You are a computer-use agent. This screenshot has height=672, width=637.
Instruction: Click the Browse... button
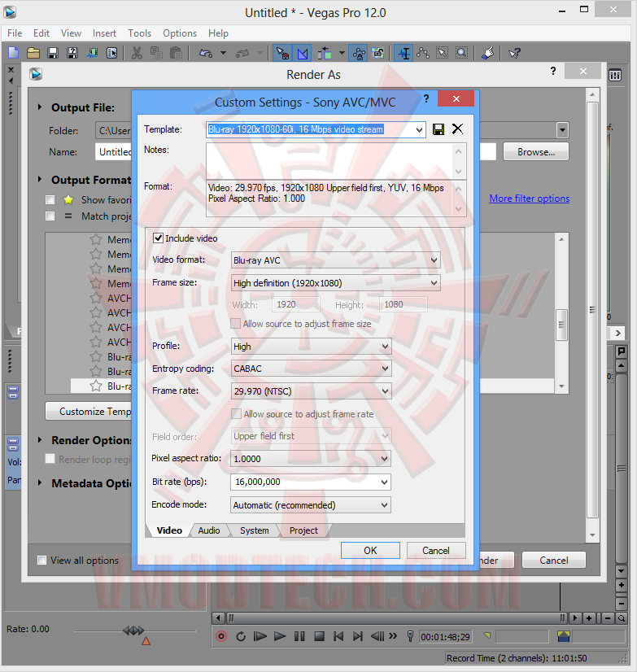pyautogui.click(x=536, y=151)
